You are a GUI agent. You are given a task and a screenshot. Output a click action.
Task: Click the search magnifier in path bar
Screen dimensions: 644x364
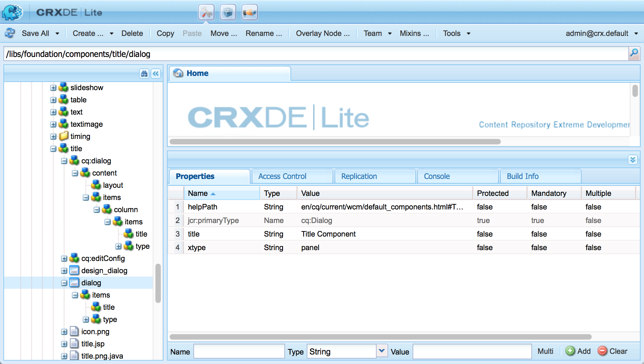click(634, 53)
